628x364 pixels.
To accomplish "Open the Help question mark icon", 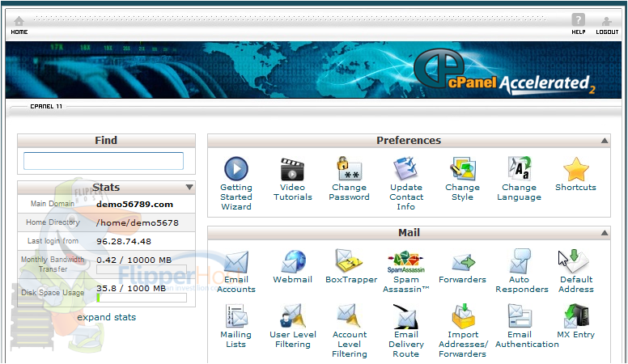I will 578,19.
